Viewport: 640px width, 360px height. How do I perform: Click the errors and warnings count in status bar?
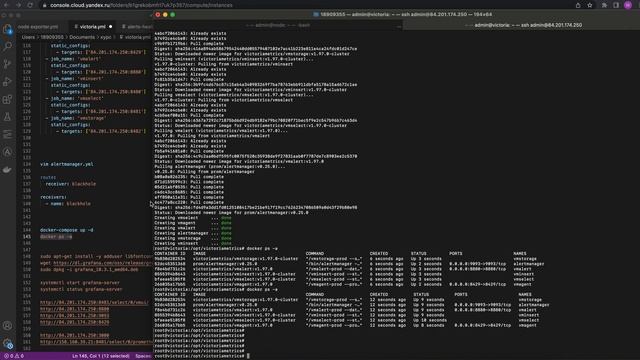click(13, 356)
